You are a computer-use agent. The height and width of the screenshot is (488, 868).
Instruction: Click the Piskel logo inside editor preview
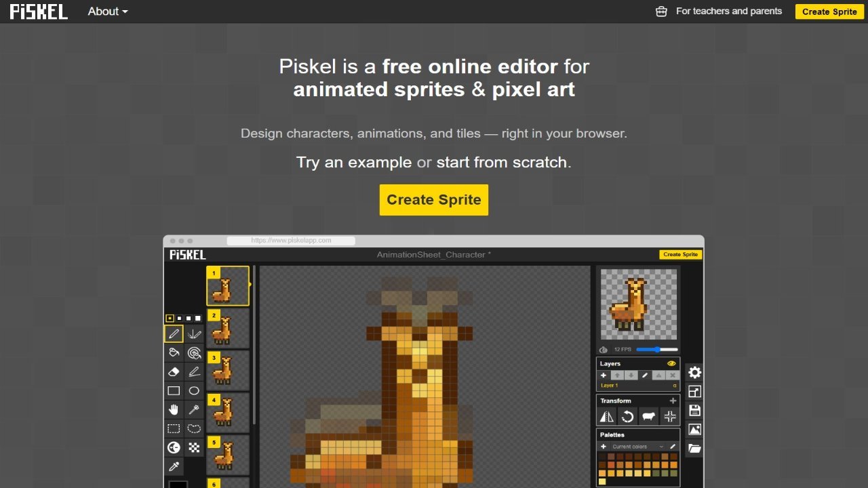coord(188,255)
